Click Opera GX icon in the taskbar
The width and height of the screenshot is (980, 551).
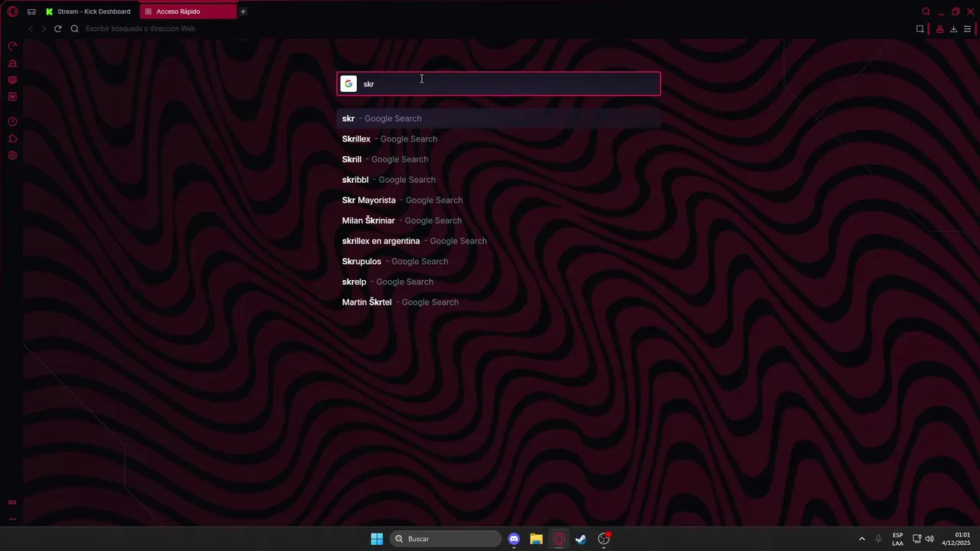pyautogui.click(x=559, y=539)
